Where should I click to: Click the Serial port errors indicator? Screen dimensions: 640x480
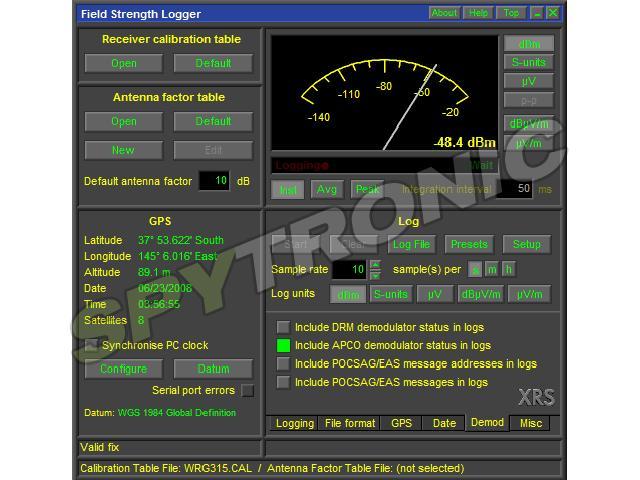(x=247, y=390)
